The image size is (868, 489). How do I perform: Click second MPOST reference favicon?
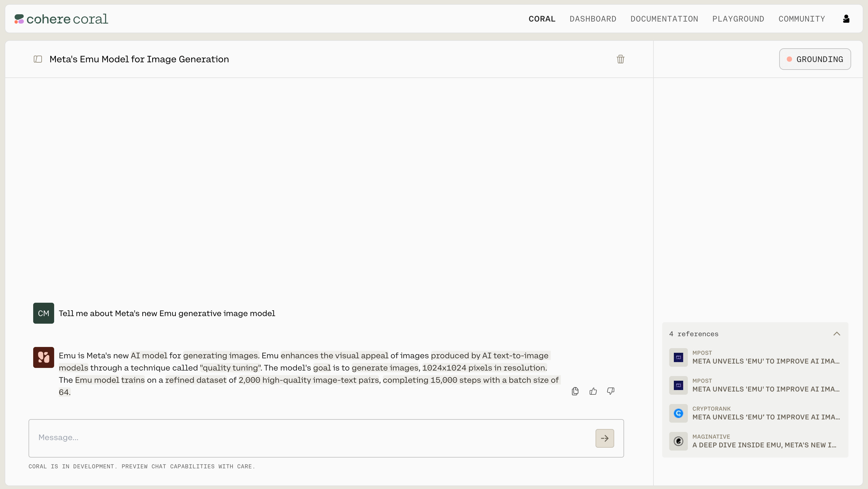click(678, 385)
